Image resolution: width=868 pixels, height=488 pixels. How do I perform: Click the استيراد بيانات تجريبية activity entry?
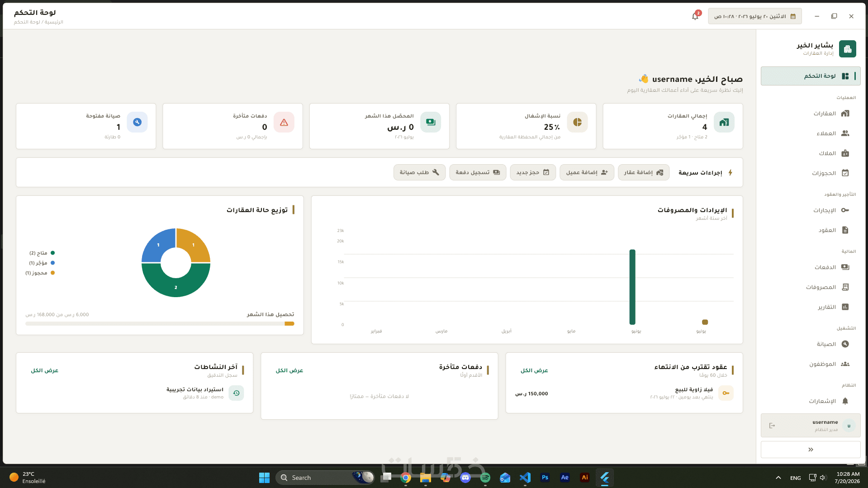click(x=195, y=389)
